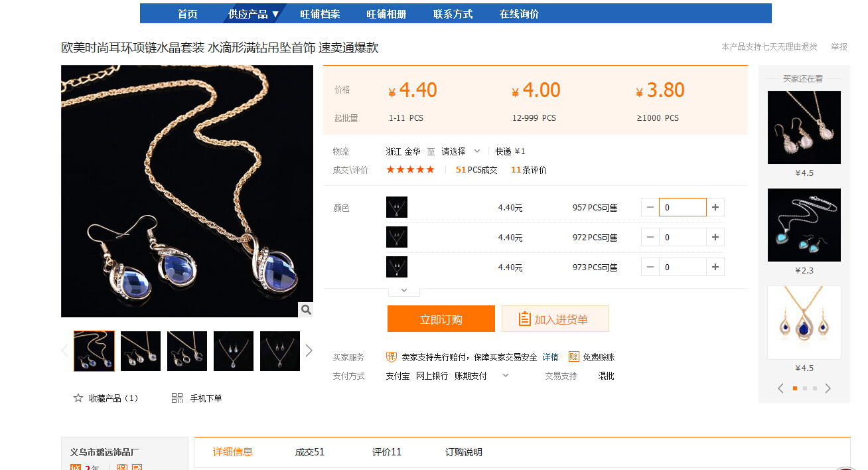Click the quantity input for the first color
This screenshot has width=868, height=470.
683,207
